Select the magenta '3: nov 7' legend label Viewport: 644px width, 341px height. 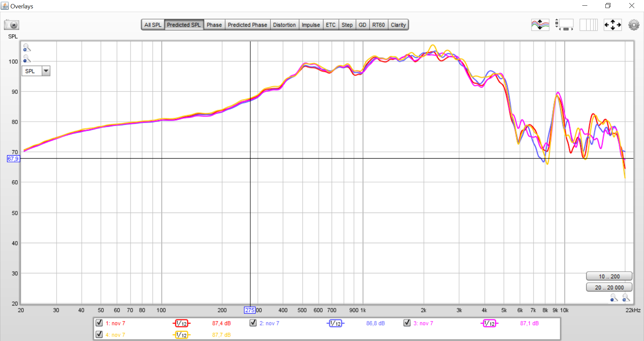click(x=423, y=323)
